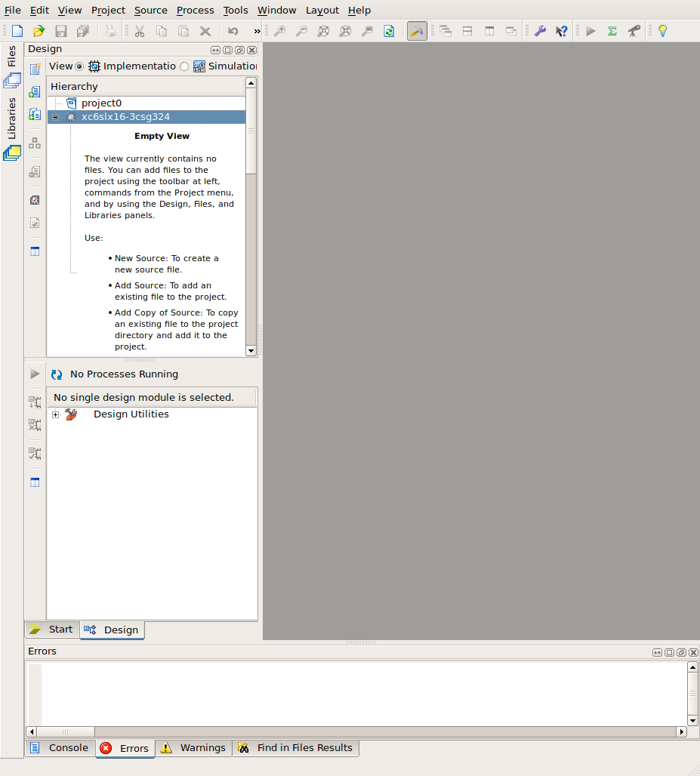Click the wrench Preferences icon
Image resolution: width=700 pixels, height=776 pixels.
pyautogui.click(x=540, y=31)
